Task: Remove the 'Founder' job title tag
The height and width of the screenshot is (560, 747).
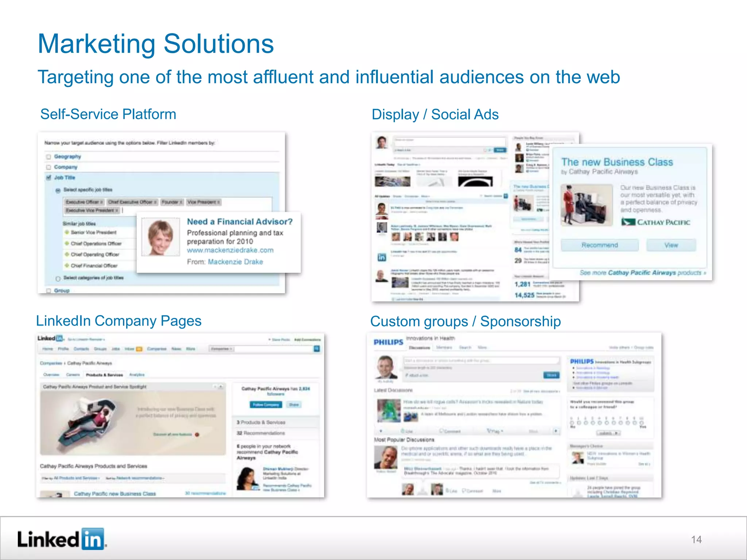Action: [181, 202]
